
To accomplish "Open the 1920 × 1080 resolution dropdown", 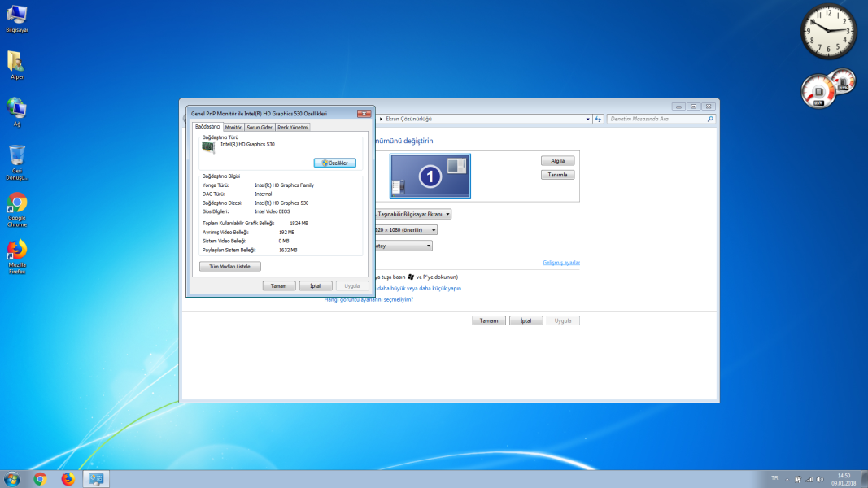I will (x=405, y=230).
